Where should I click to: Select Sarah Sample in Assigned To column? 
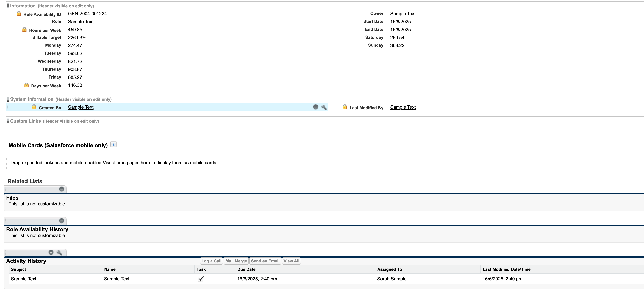392,279
